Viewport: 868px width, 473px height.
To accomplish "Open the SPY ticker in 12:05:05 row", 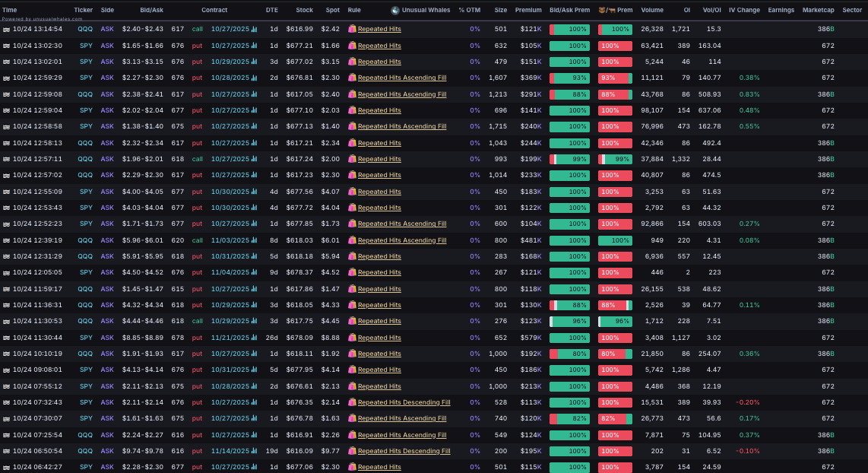I will (x=87, y=272).
